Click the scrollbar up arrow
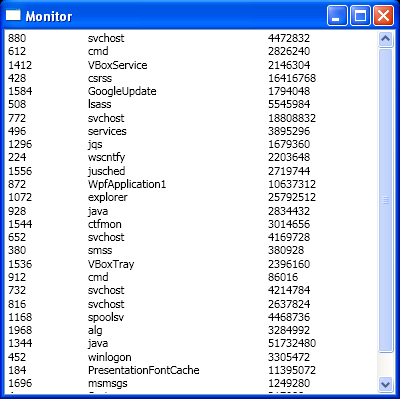The height and width of the screenshot is (399, 400). pyautogui.click(x=385, y=39)
